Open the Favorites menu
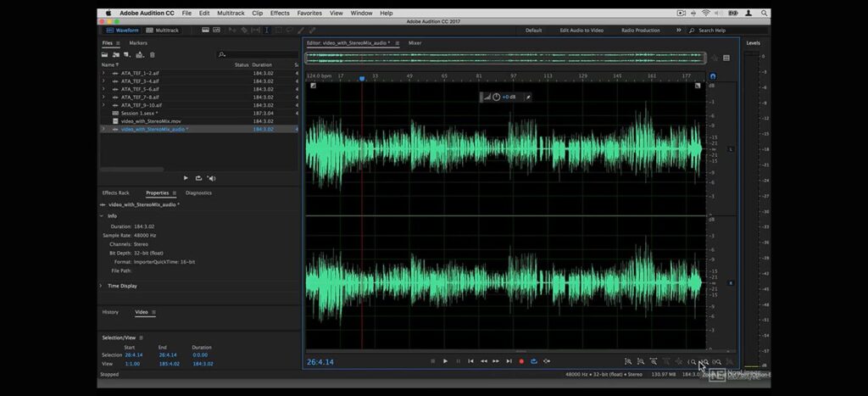The height and width of the screenshot is (396, 868). (x=309, y=13)
